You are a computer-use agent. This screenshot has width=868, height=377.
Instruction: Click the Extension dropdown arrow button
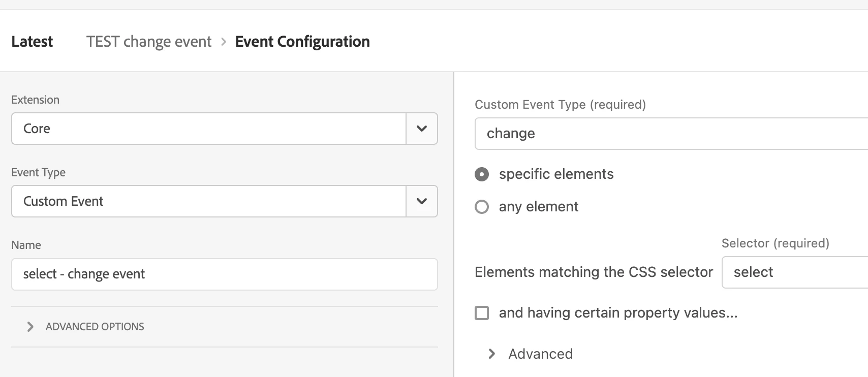(422, 129)
